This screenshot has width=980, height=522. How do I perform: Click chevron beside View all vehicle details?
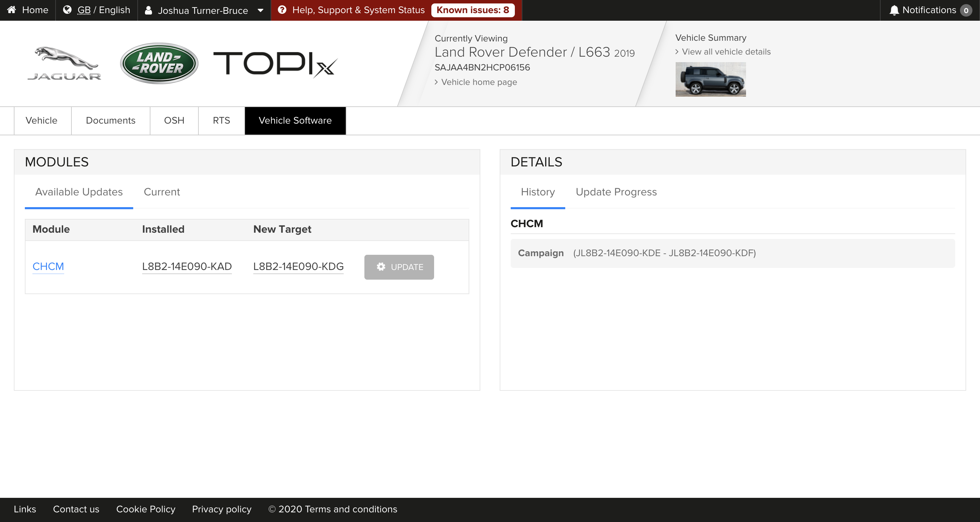coord(677,52)
